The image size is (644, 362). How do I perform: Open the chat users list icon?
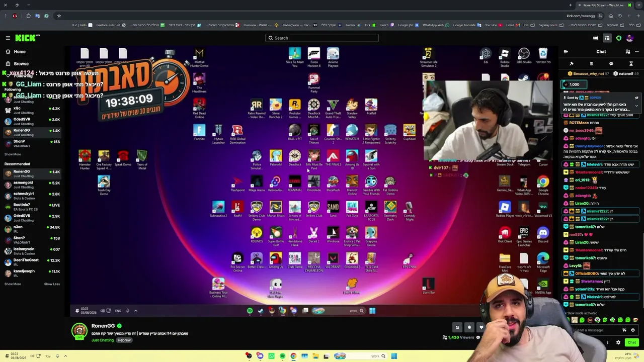pos(628,52)
